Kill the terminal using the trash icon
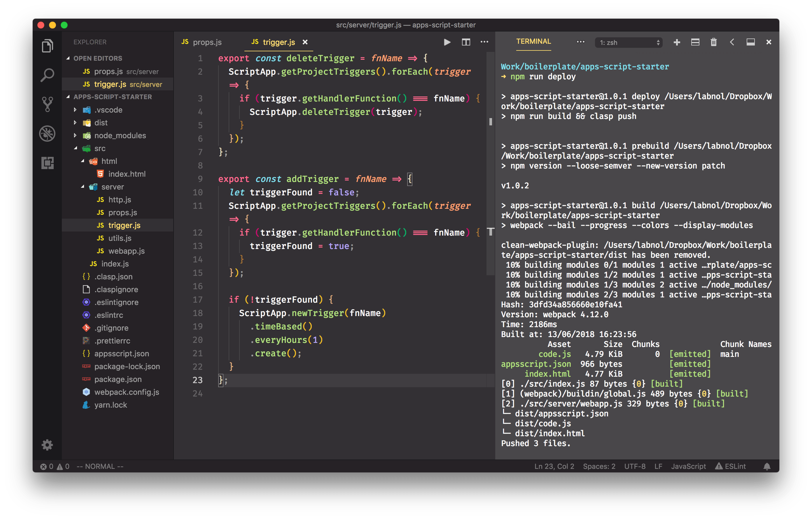This screenshot has height=519, width=812. pyautogui.click(x=713, y=42)
